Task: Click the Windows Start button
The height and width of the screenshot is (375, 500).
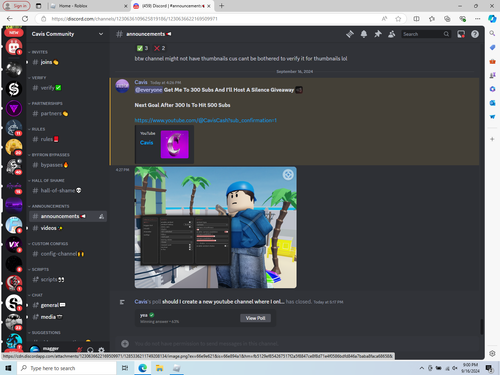Action: (x=8, y=368)
